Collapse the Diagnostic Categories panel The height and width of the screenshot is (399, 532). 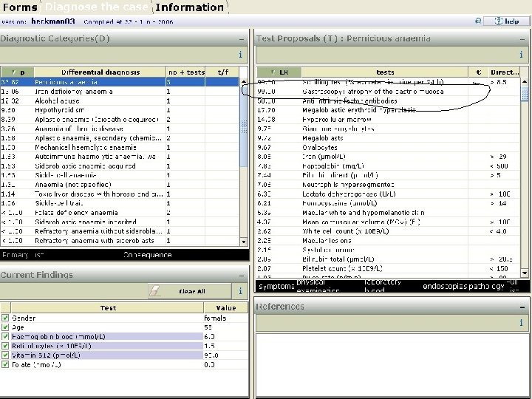[x=241, y=39]
